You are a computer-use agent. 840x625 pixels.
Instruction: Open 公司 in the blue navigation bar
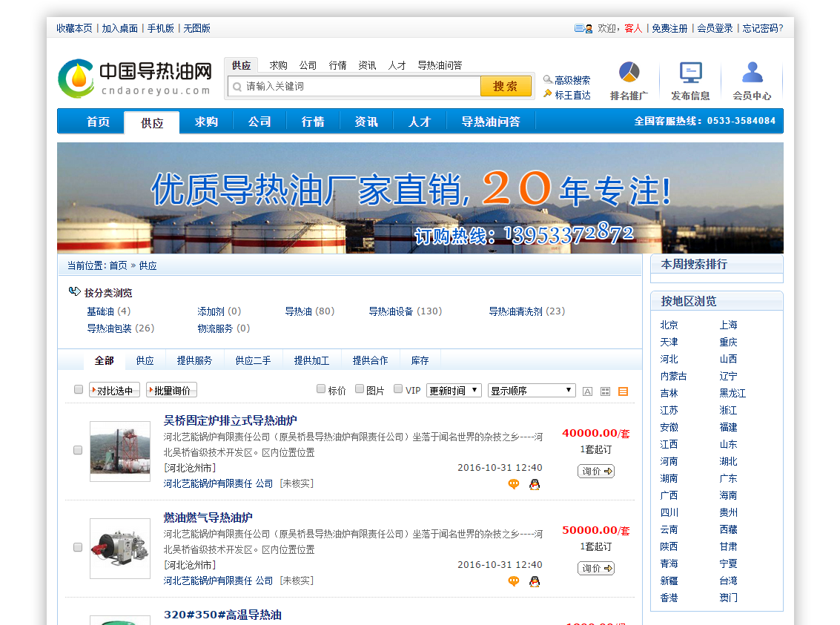pos(259,122)
